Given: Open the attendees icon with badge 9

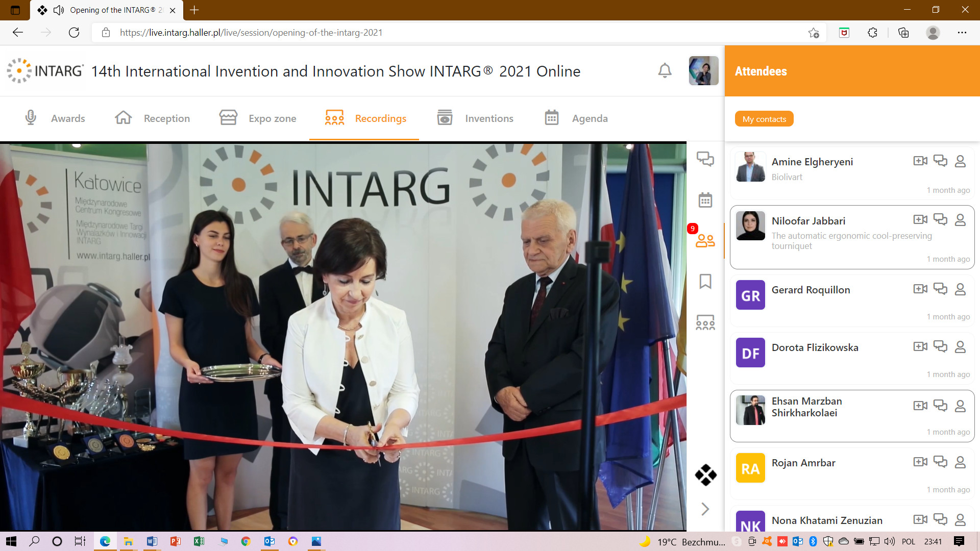Looking at the screenshot, I should [x=705, y=240].
